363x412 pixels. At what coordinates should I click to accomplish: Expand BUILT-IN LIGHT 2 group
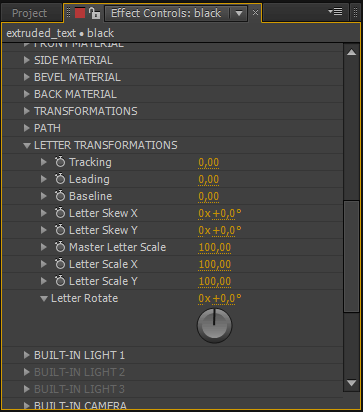coord(26,372)
